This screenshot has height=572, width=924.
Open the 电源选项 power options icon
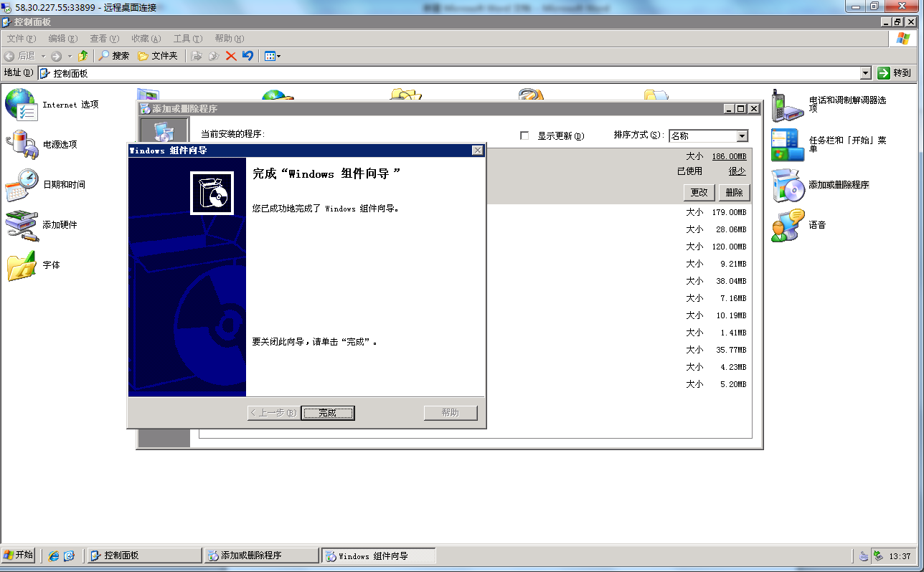pos(21,145)
